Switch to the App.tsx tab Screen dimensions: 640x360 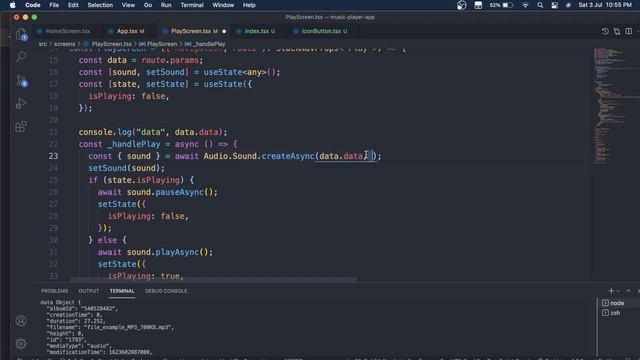click(127, 31)
